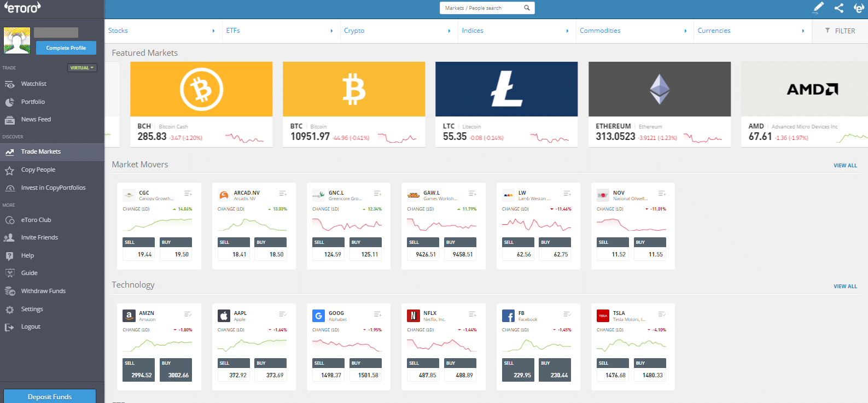Toggle watchlist icon on ARCAD.NV card
The height and width of the screenshot is (403, 868).
pos(283,194)
